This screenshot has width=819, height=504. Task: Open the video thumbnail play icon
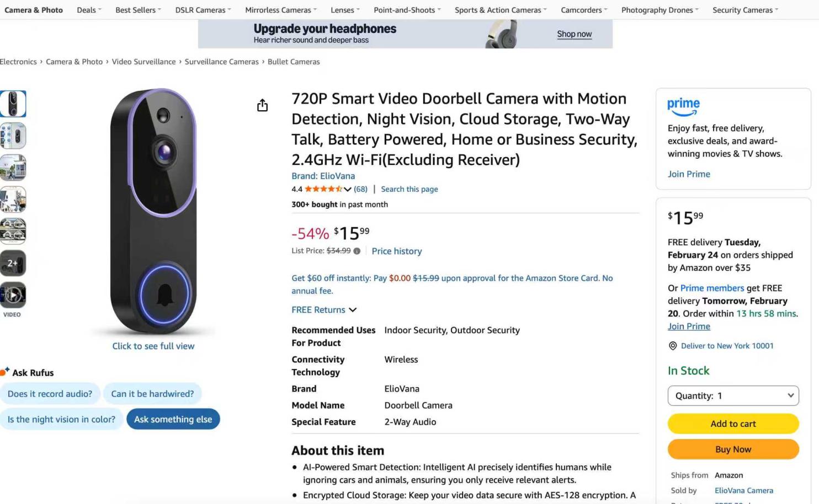tap(13, 295)
